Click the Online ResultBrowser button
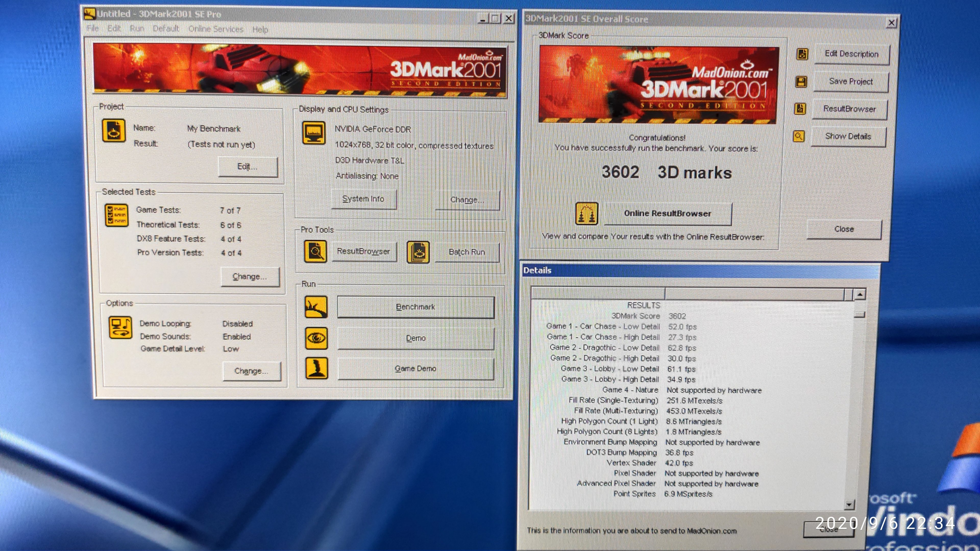This screenshot has width=980, height=551. click(668, 214)
